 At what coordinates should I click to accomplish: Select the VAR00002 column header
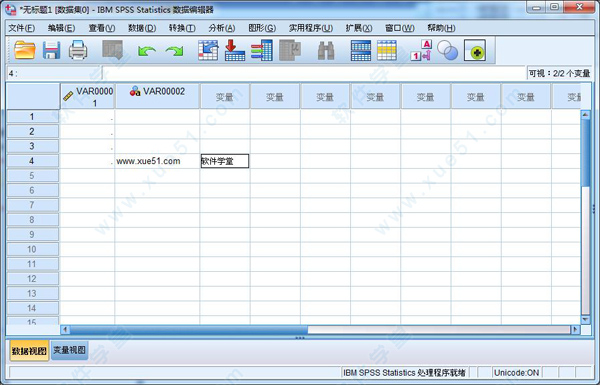click(x=157, y=96)
